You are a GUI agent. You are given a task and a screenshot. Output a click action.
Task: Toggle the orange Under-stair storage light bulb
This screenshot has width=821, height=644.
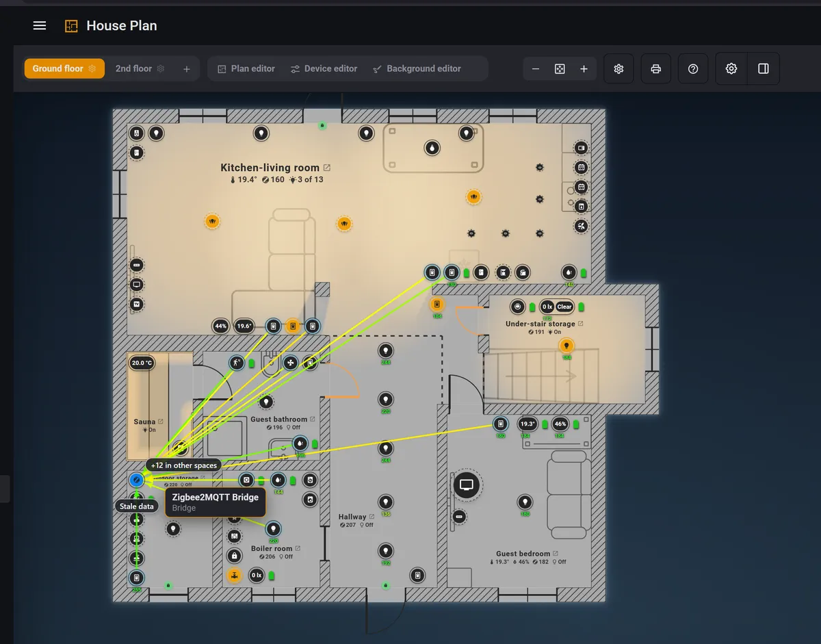[x=566, y=345]
